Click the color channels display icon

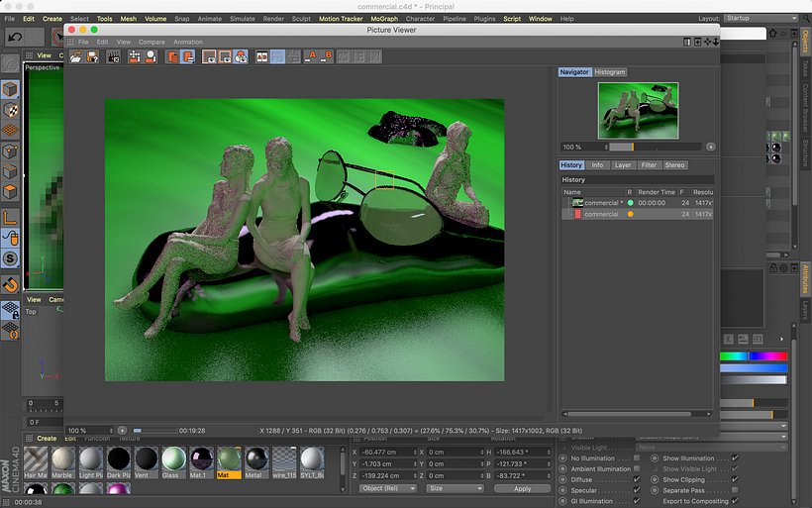pyautogui.click(x=241, y=57)
